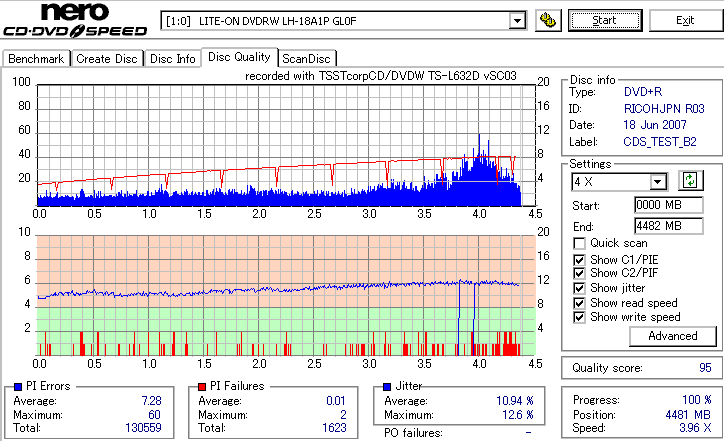Image resolution: width=724 pixels, height=441 pixels.
Task: Open the Create Disc tab
Action: tap(107, 59)
